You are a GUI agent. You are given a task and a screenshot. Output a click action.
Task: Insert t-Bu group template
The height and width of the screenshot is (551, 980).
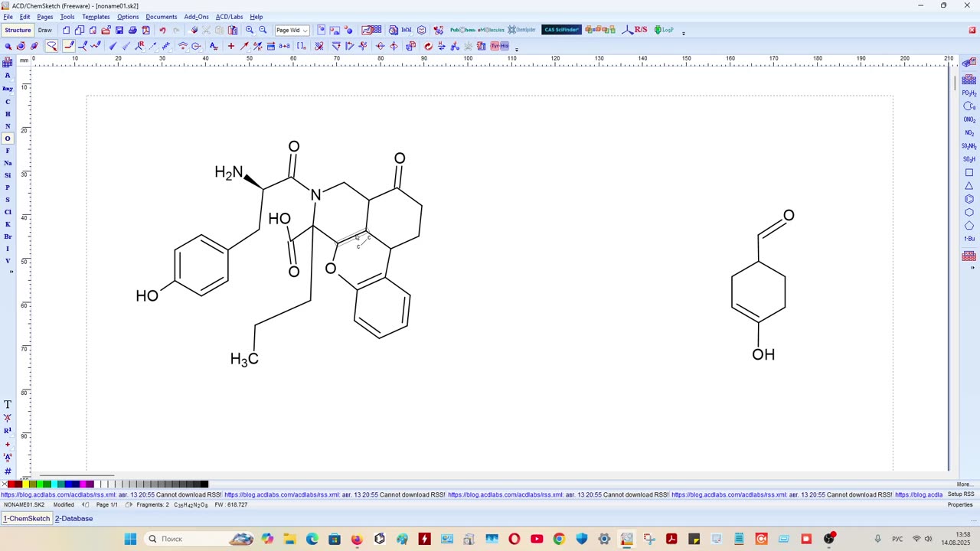[x=969, y=239]
